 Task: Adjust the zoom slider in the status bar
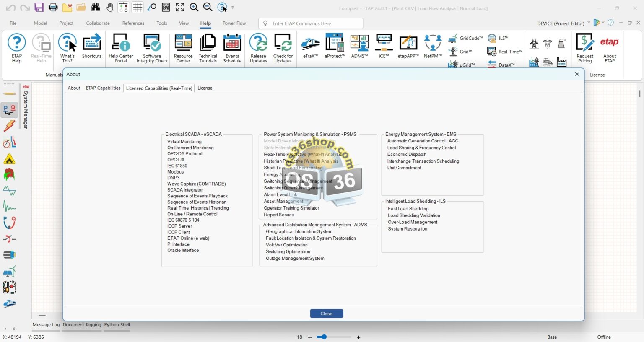point(323,337)
